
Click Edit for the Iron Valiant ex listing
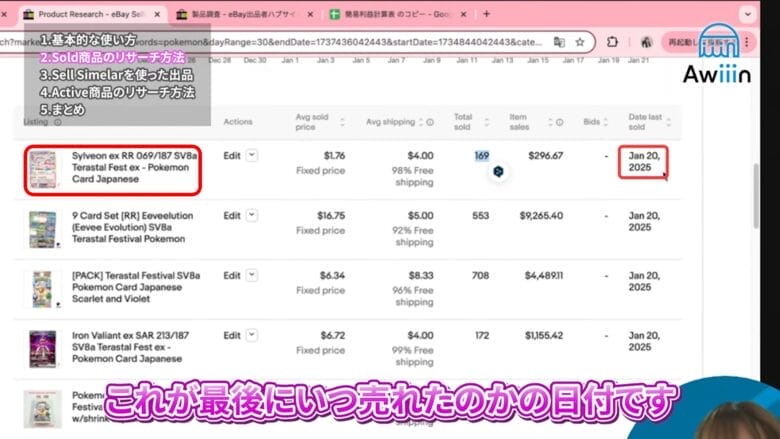232,336
